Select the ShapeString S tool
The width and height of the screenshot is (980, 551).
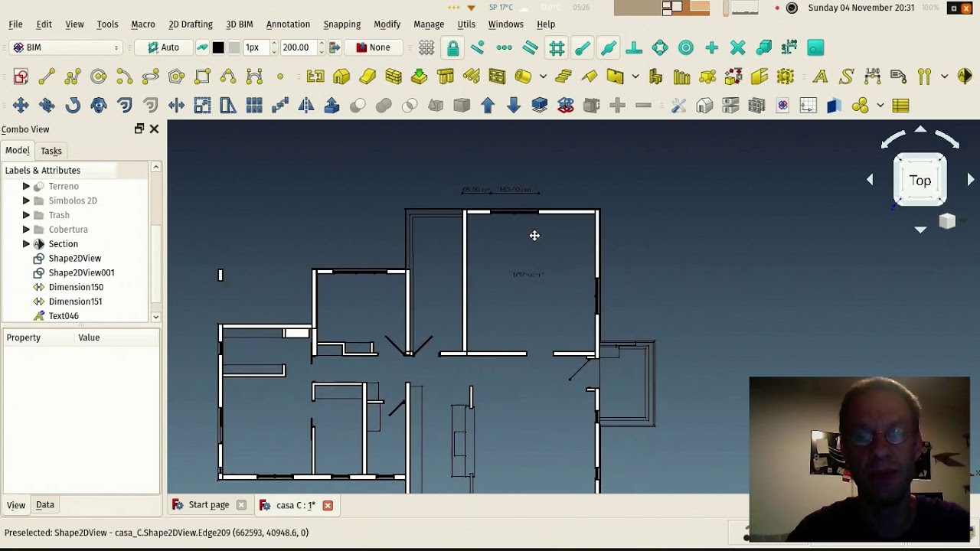pos(846,77)
